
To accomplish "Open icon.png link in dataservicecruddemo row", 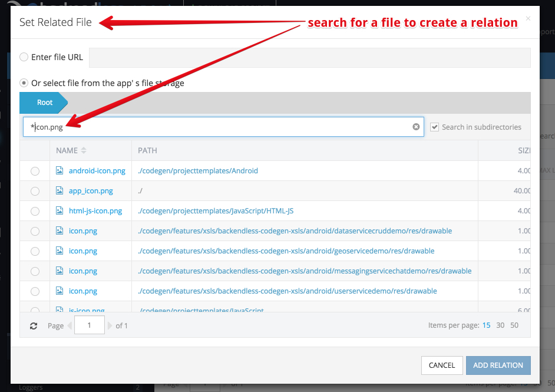I will [x=83, y=231].
